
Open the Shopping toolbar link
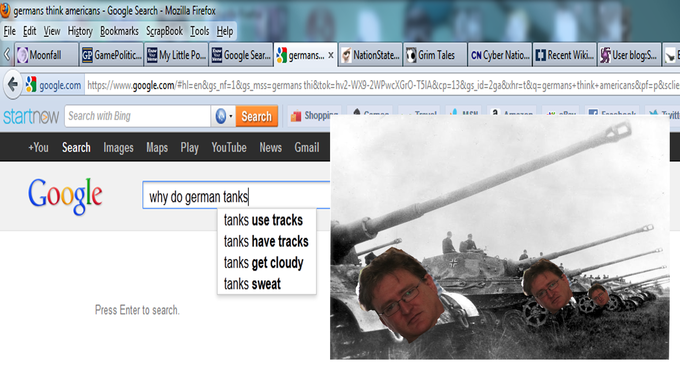pyautogui.click(x=315, y=116)
